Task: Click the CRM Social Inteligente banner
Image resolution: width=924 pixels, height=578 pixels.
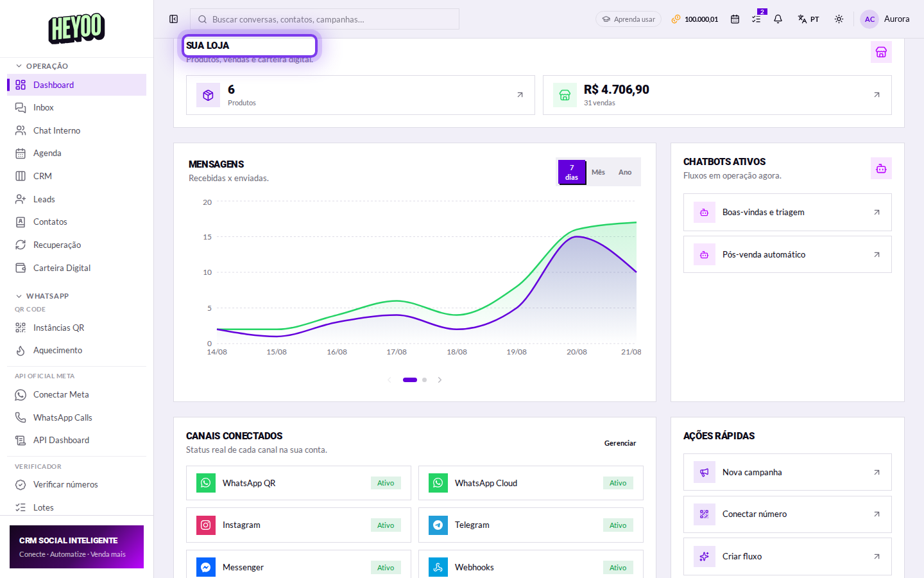Action: (76, 547)
